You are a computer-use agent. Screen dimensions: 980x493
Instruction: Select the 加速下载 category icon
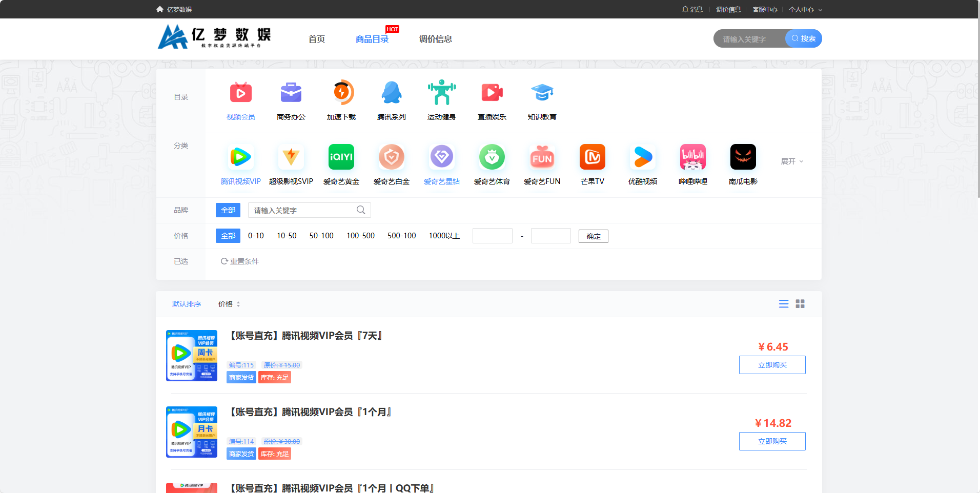tap(341, 93)
